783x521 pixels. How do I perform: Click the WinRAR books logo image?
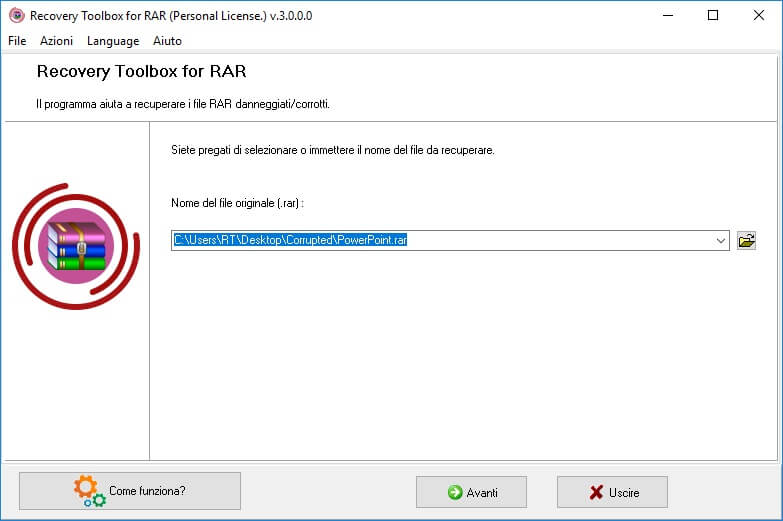pyautogui.click(x=76, y=245)
